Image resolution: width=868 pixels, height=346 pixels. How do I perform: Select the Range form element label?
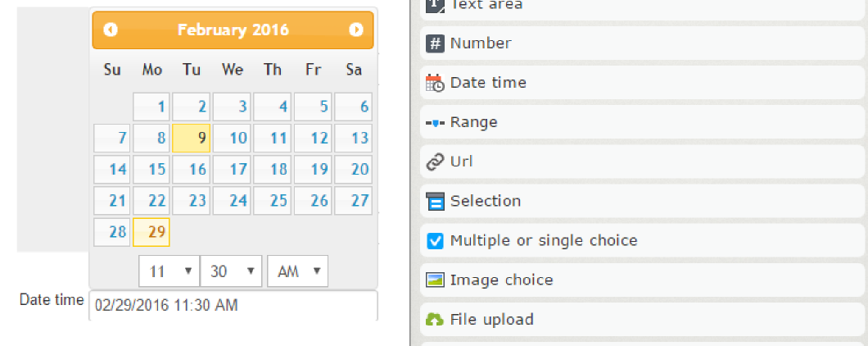473,122
